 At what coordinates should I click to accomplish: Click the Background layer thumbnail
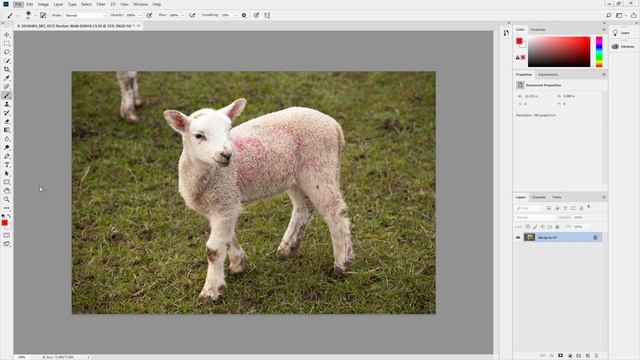(x=529, y=237)
